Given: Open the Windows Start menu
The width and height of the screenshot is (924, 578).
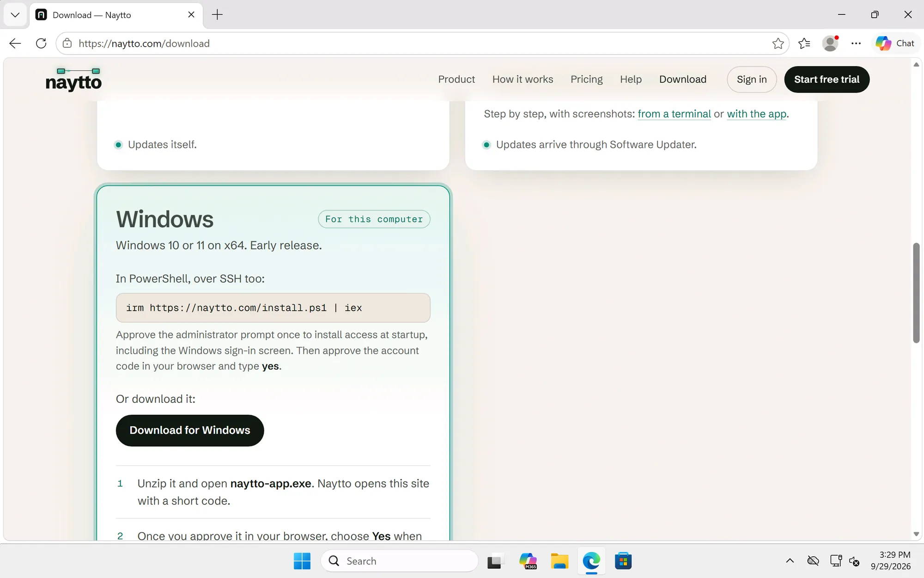Looking at the screenshot, I should coord(302,561).
